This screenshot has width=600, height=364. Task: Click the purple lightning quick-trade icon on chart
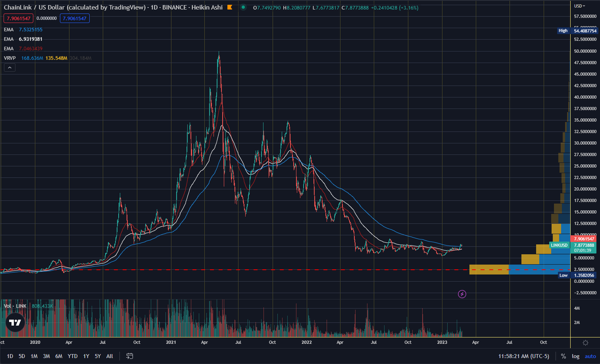[x=461, y=294]
